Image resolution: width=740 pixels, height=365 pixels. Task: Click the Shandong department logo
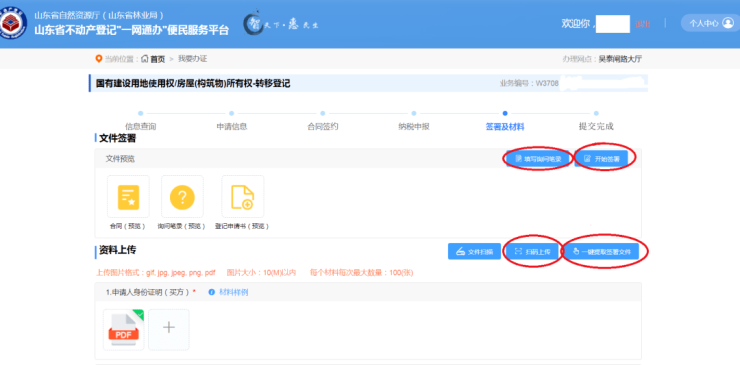pyautogui.click(x=13, y=23)
